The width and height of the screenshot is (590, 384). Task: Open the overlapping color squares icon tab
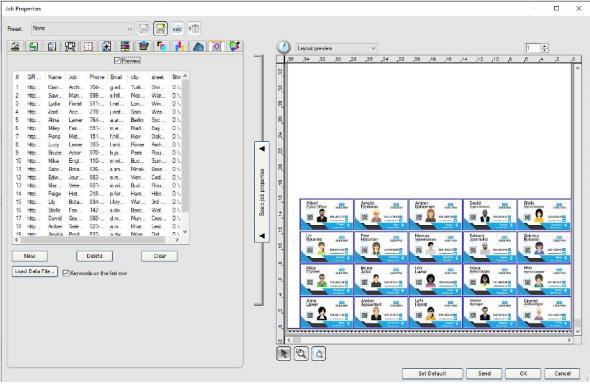pos(162,47)
